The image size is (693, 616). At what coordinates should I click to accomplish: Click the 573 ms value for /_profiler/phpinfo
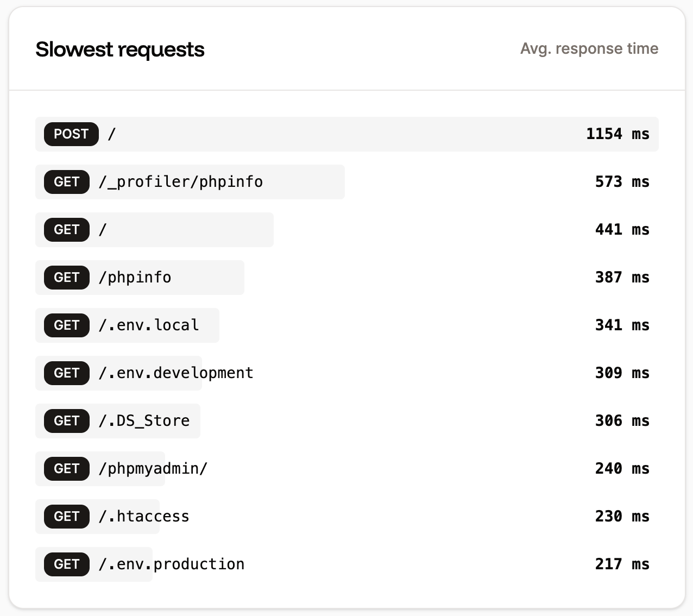click(622, 182)
